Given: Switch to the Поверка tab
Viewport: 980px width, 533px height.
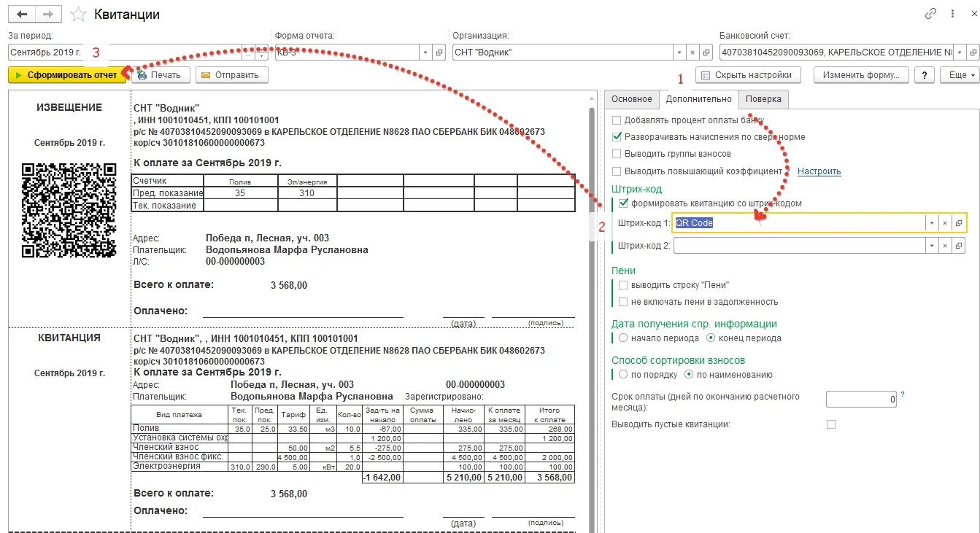Looking at the screenshot, I should click(763, 99).
